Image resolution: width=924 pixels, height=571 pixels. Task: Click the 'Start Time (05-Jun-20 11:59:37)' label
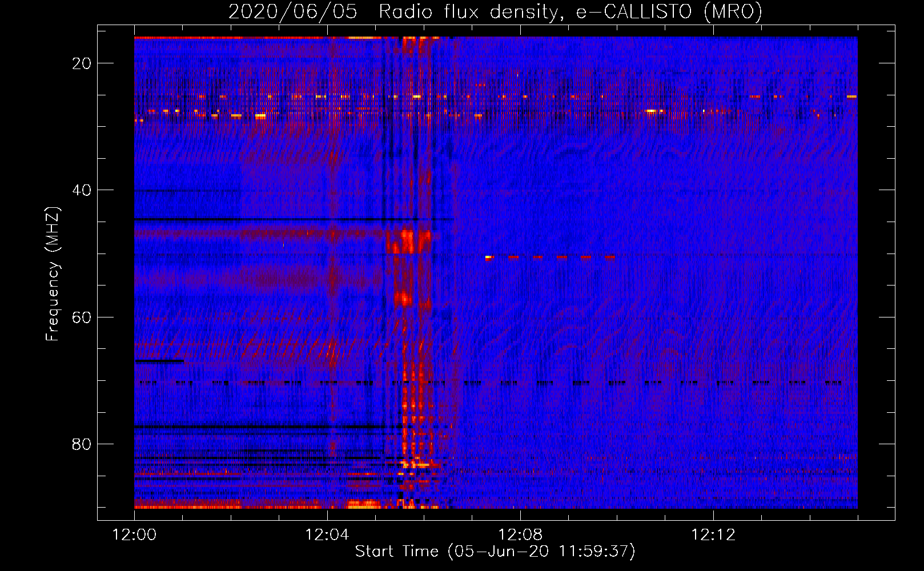click(x=495, y=552)
